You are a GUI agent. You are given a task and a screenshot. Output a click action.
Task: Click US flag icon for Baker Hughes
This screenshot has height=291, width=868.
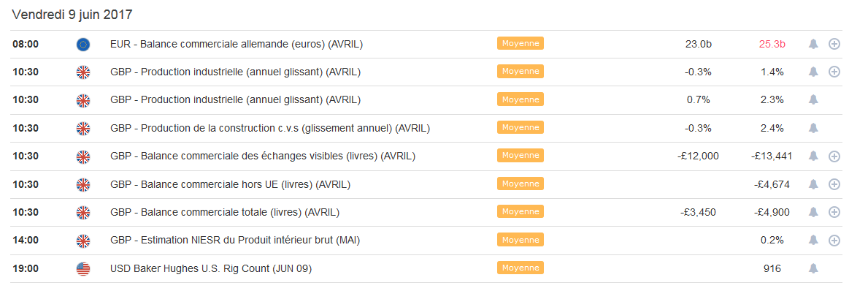(83, 269)
